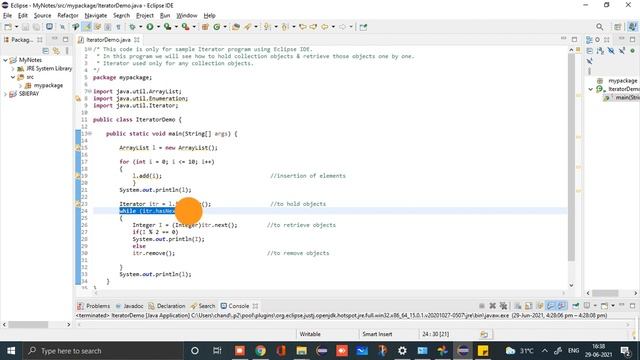Close the IteratorDemo.java editor tab

(137, 40)
